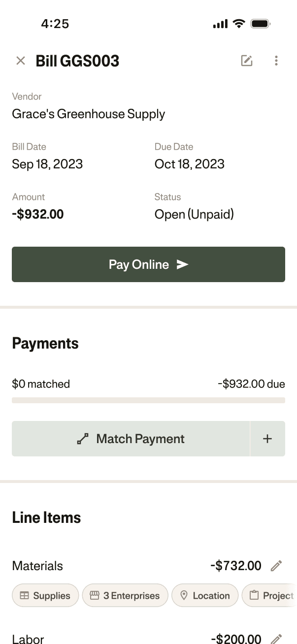Viewport: 297px width, 644px height.
Task: Open the Project tag
Action: click(x=270, y=595)
